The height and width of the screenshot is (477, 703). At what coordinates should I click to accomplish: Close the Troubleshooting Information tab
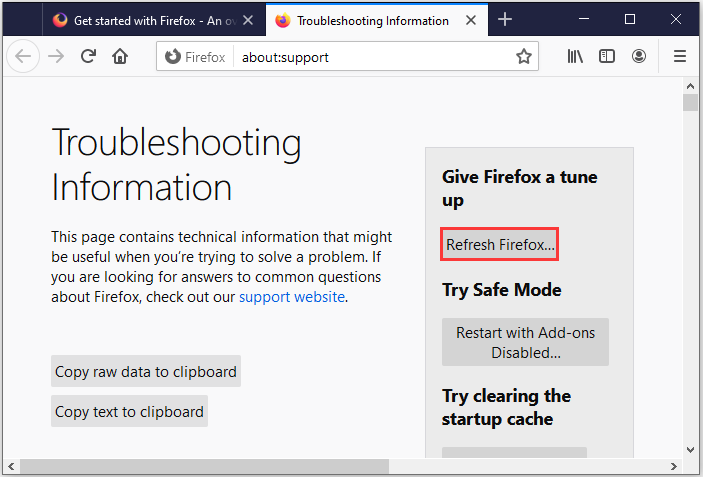click(471, 20)
